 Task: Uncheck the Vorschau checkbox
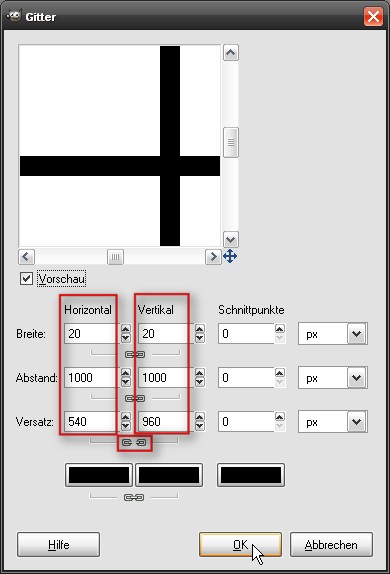[26, 279]
